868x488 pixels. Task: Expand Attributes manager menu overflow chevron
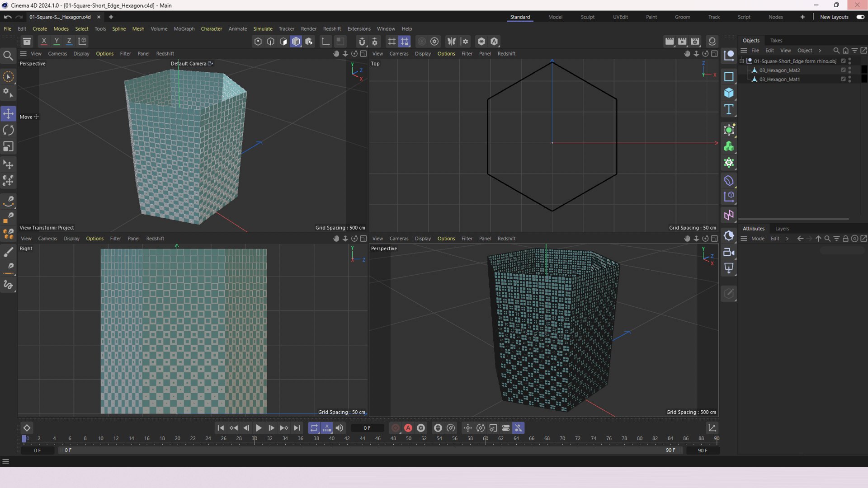(x=787, y=239)
